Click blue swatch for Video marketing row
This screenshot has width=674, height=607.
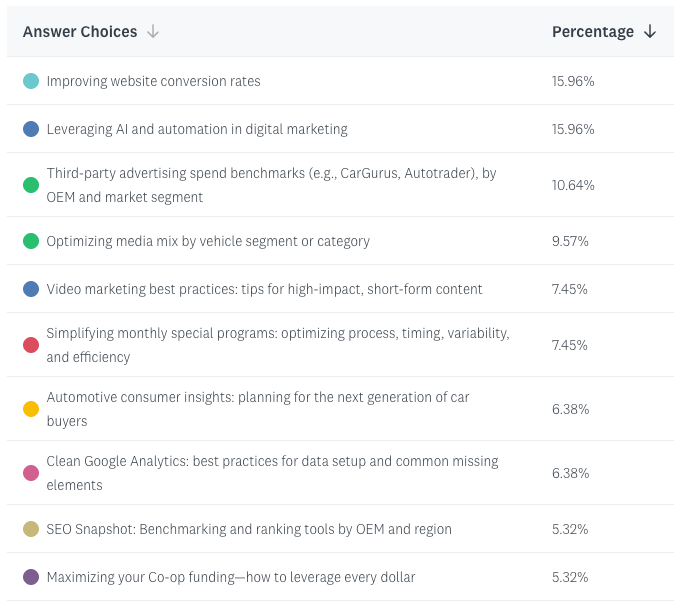[31, 289]
